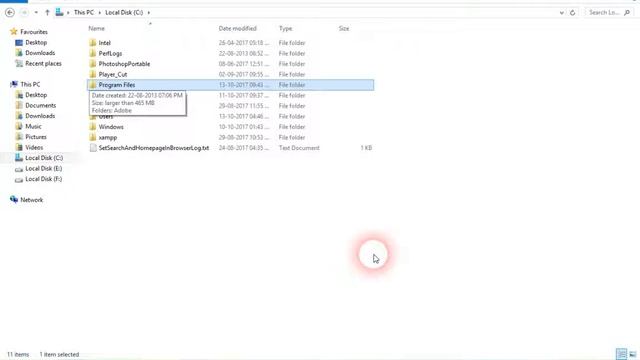Expand the chevron after This PC breadcrumb
This screenshot has width=640, height=360.
click(x=100, y=13)
